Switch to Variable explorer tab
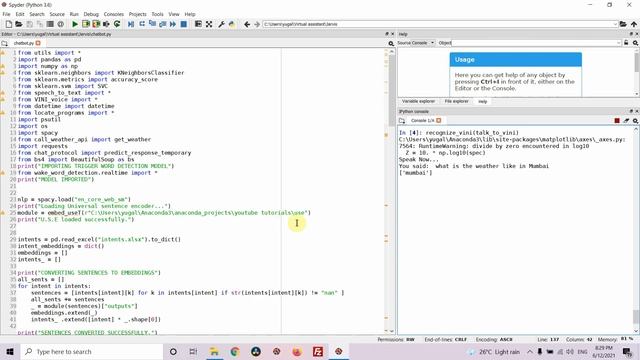The height and width of the screenshot is (360, 640). pyautogui.click(x=418, y=101)
